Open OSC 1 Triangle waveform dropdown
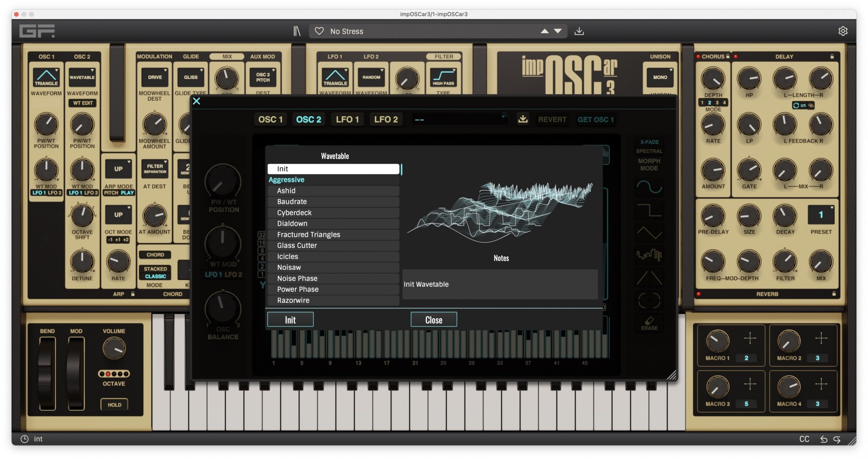 46,77
